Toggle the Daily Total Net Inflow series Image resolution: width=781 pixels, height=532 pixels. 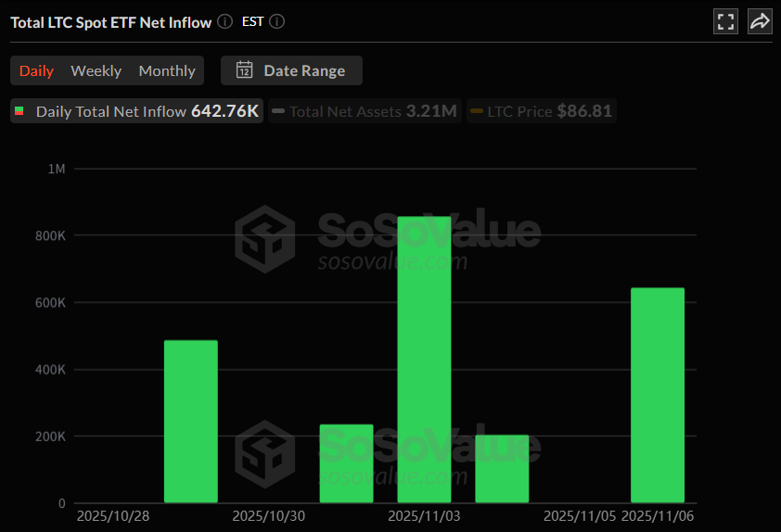click(x=137, y=111)
